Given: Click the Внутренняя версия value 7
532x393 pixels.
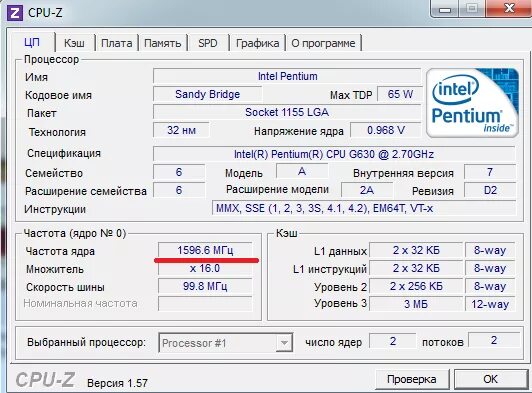Looking at the screenshot, I should point(490,172).
